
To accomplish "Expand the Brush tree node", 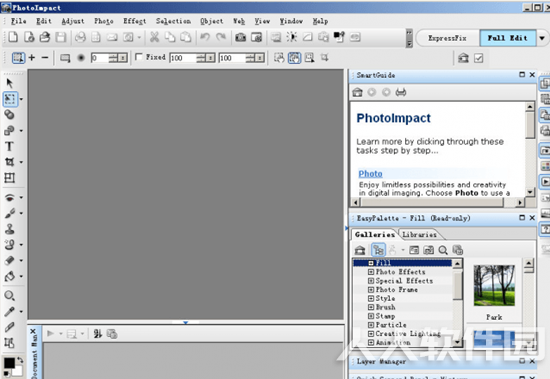I will (x=371, y=307).
